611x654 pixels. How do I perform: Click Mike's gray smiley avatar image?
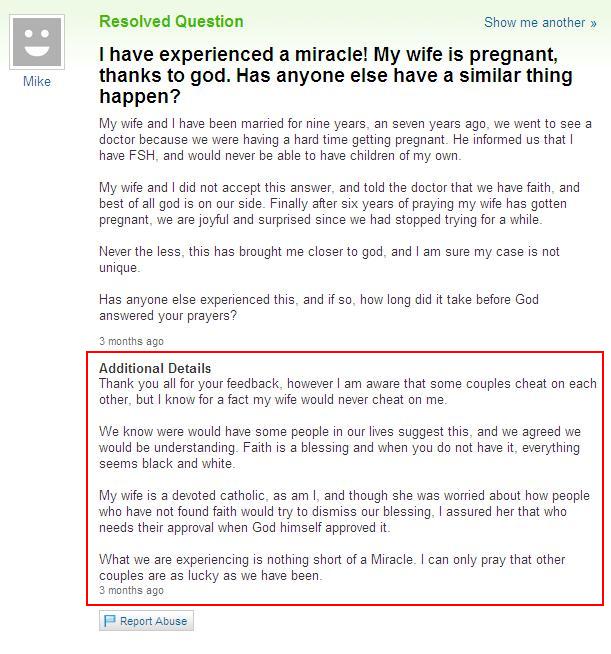(37, 42)
